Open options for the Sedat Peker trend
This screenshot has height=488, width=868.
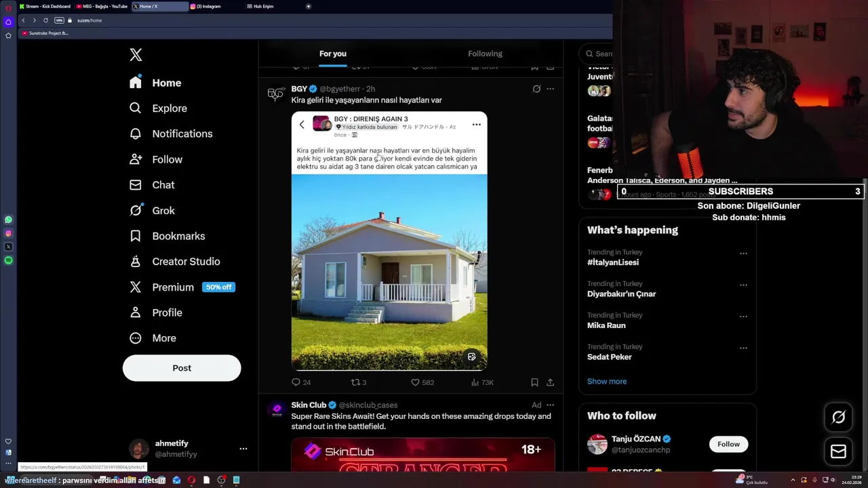(743, 348)
